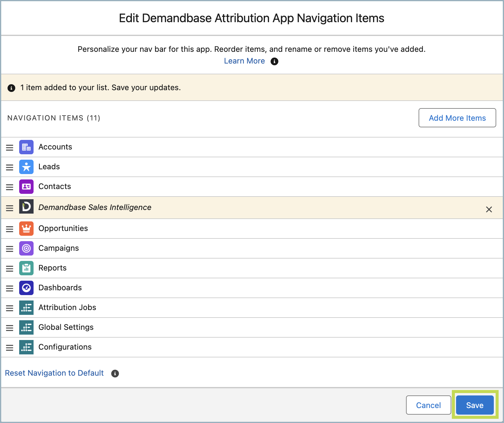Click the Global Settings icon

(x=26, y=327)
